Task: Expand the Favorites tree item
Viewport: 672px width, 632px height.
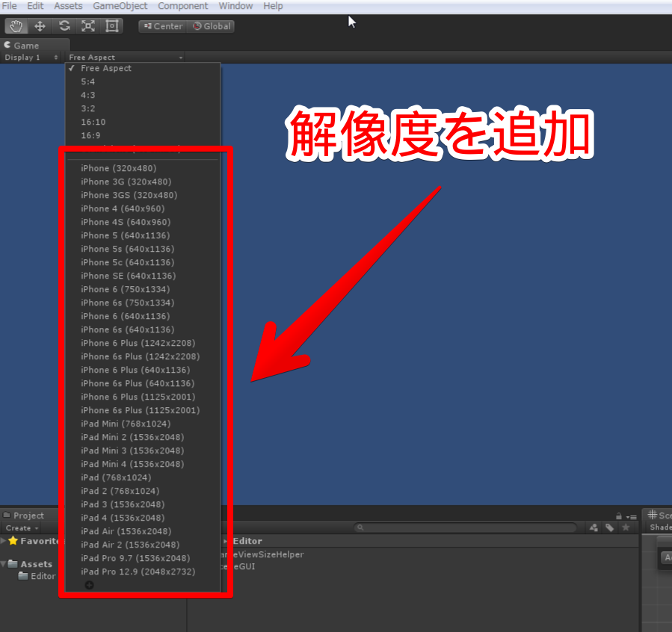Action: (x=4, y=541)
